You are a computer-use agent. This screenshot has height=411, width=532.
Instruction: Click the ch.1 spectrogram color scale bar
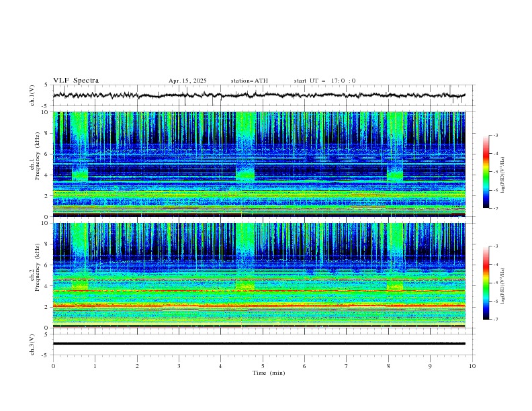coord(486,171)
